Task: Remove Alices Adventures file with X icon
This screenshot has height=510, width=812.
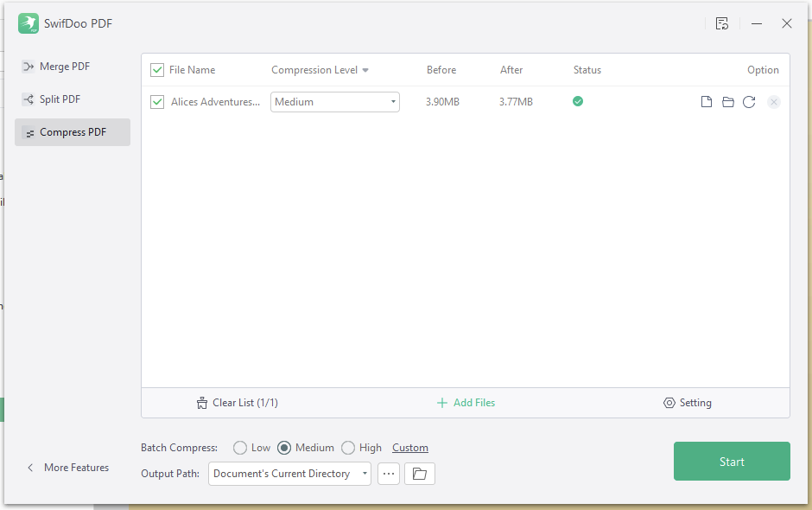Action: pos(774,102)
